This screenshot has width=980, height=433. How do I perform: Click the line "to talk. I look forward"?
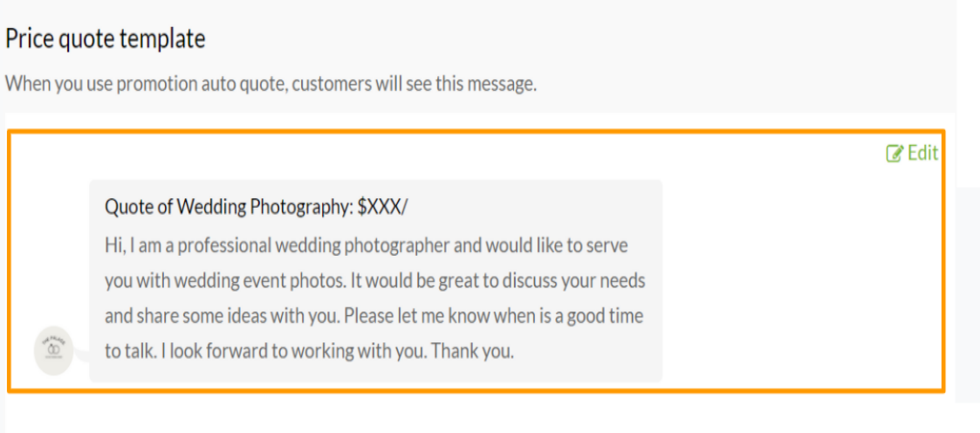[x=310, y=352]
